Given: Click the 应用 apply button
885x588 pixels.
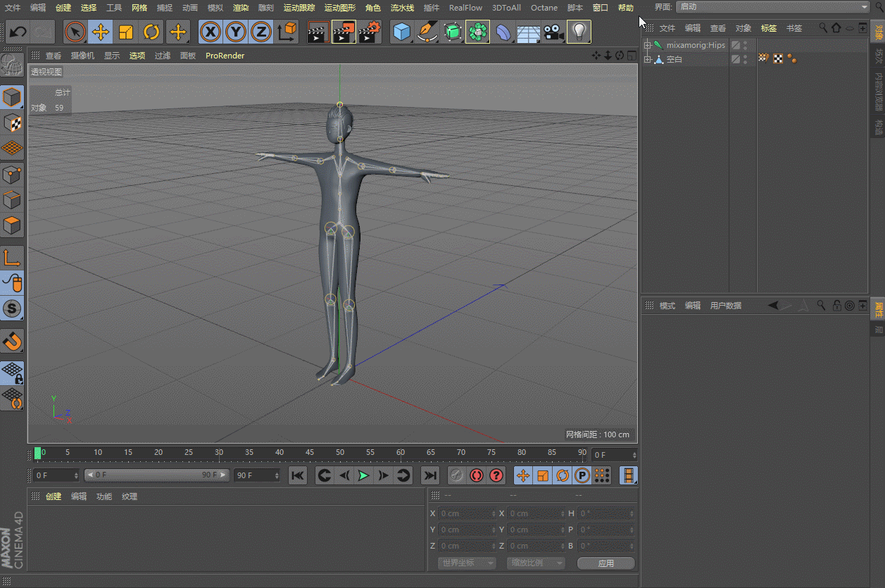Looking at the screenshot, I should coord(605,563).
